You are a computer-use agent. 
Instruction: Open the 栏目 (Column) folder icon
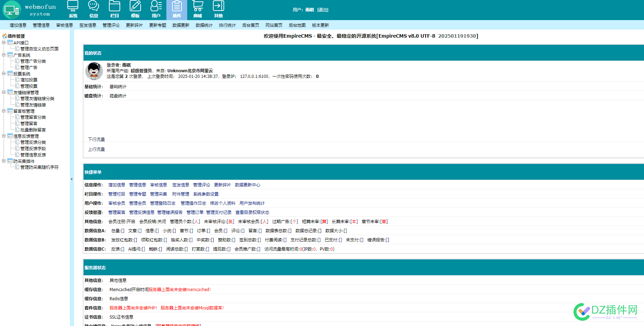115,10
